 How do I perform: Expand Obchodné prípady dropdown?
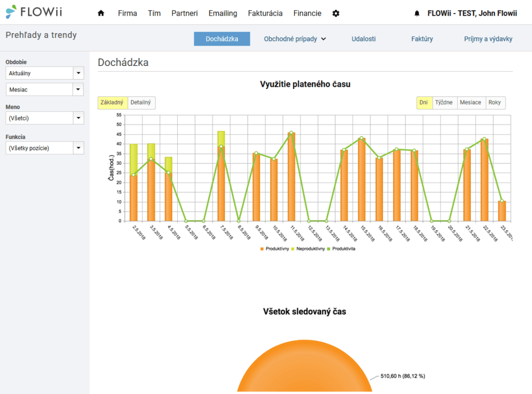(x=295, y=38)
